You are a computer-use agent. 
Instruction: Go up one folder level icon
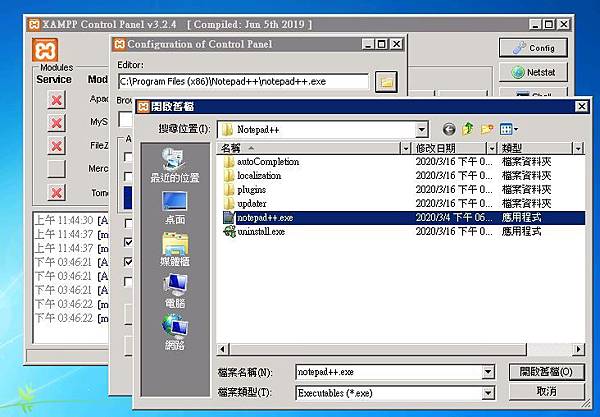click(x=468, y=129)
